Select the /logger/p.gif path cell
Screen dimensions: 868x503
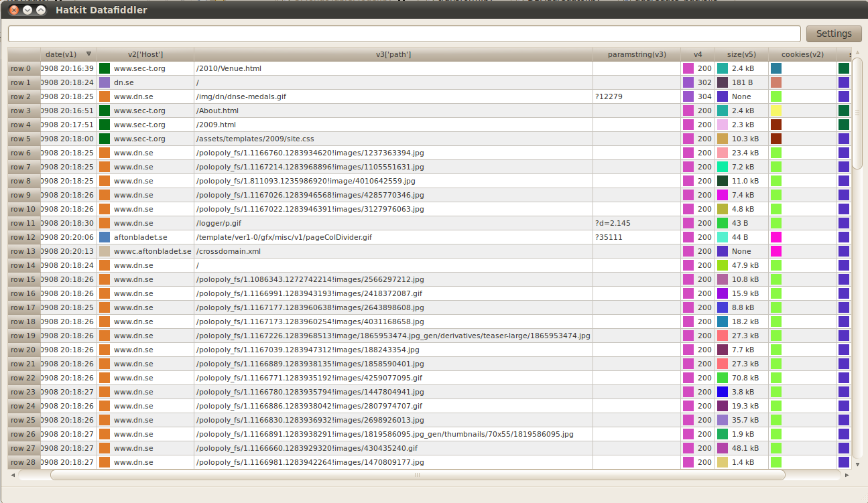point(393,223)
